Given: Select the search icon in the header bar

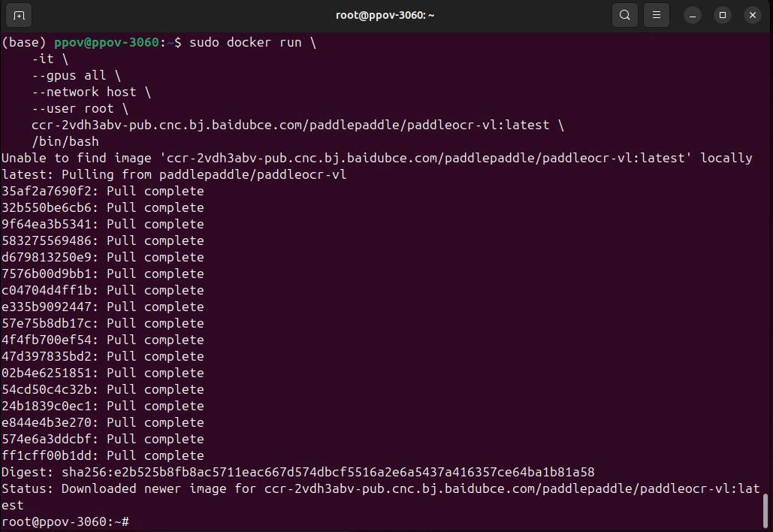Looking at the screenshot, I should 624,14.
